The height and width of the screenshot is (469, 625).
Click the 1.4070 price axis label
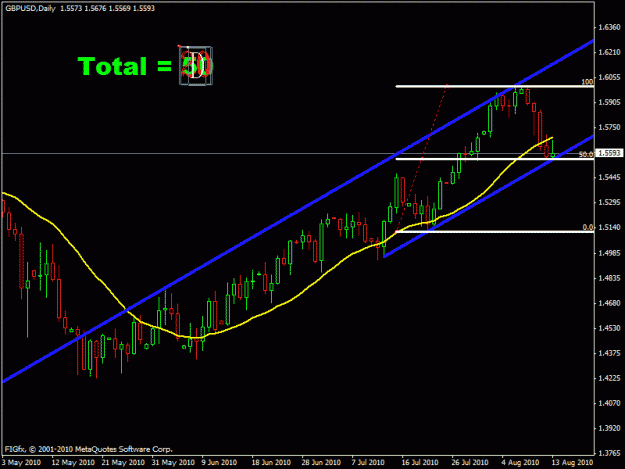coord(610,403)
